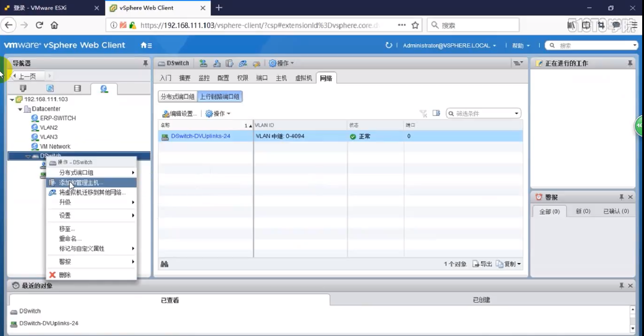Collapse the DSwitch tree node
Screen dimensions: 644x336
tap(28, 157)
